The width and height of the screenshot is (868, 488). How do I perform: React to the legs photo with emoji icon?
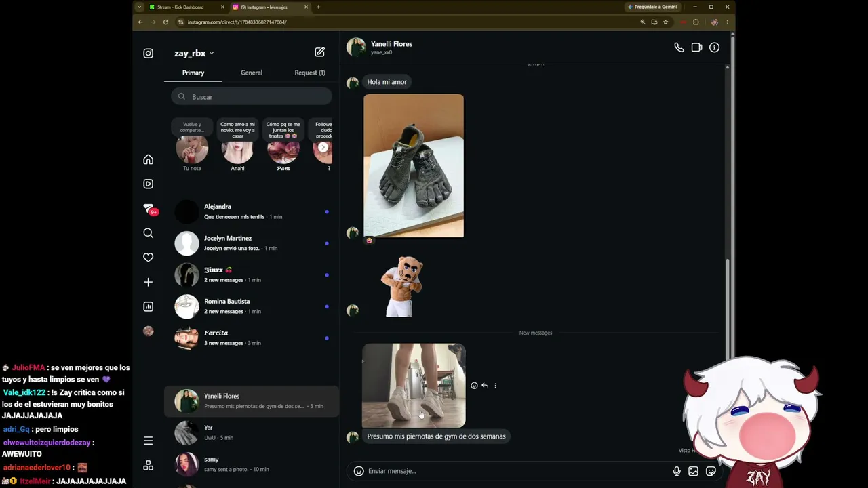click(x=474, y=386)
